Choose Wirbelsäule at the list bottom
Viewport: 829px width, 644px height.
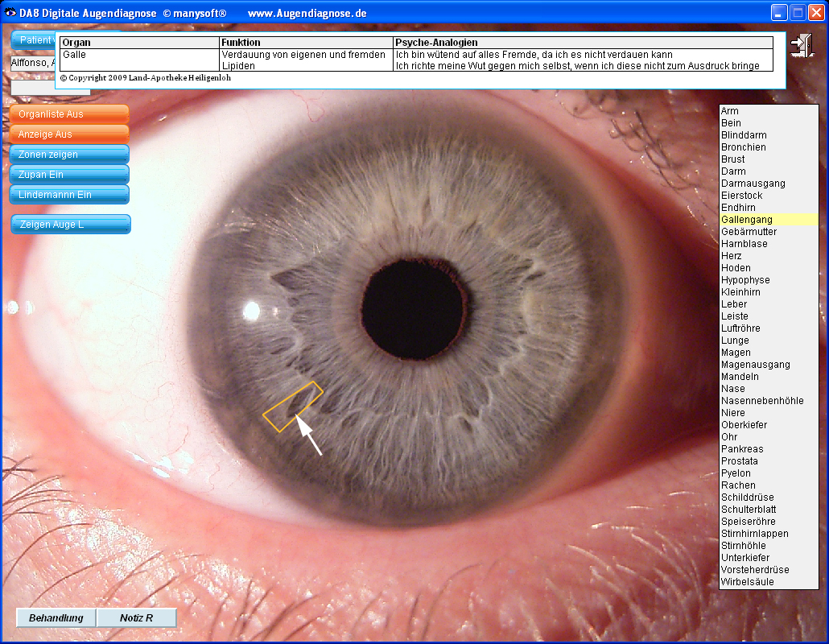click(x=747, y=582)
